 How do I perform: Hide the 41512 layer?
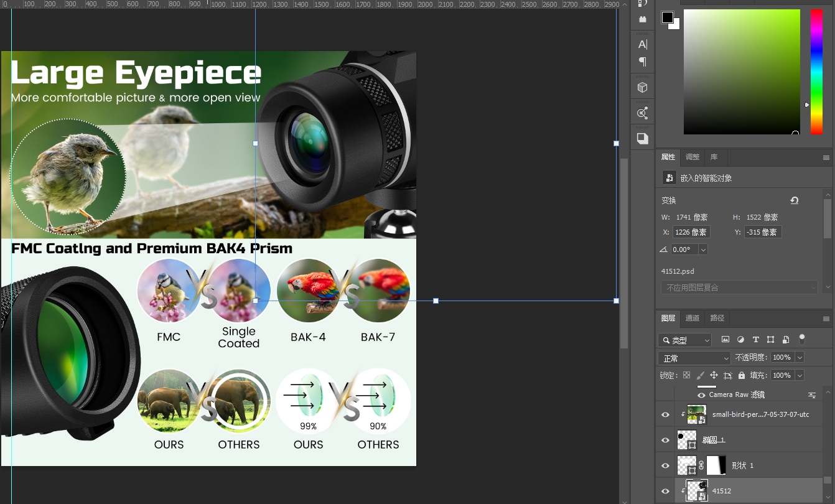click(x=665, y=491)
